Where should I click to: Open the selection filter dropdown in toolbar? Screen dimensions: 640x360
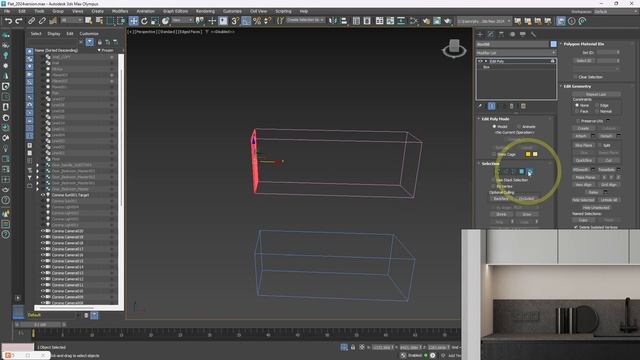[71, 20]
